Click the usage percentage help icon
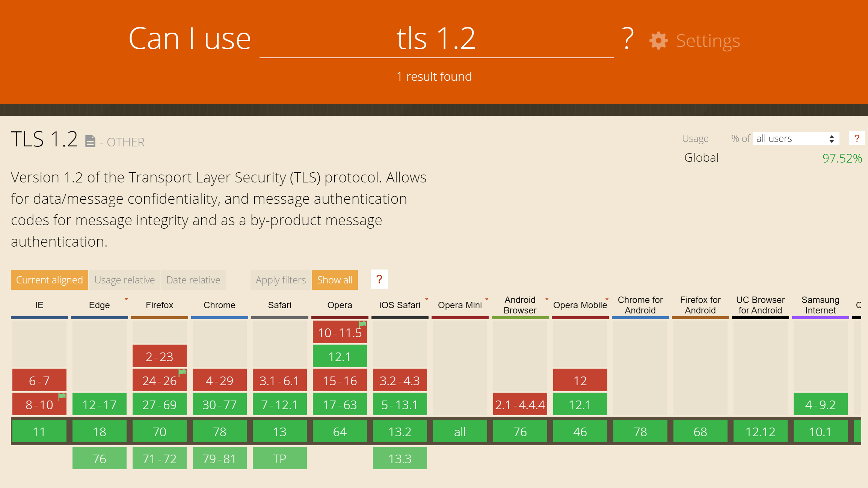The width and height of the screenshot is (868, 488). pyautogui.click(x=857, y=138)
